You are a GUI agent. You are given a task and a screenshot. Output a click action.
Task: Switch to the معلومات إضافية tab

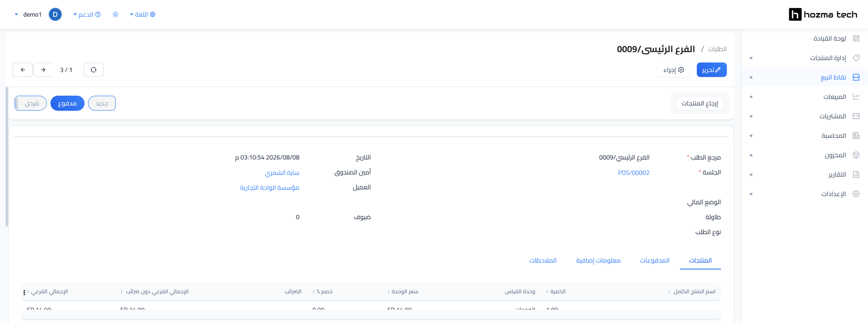point(598,261)
